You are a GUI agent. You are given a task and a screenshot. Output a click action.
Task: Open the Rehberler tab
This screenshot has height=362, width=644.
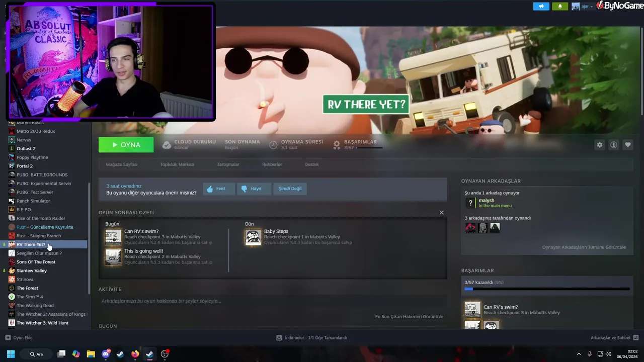tap(272, 164)
